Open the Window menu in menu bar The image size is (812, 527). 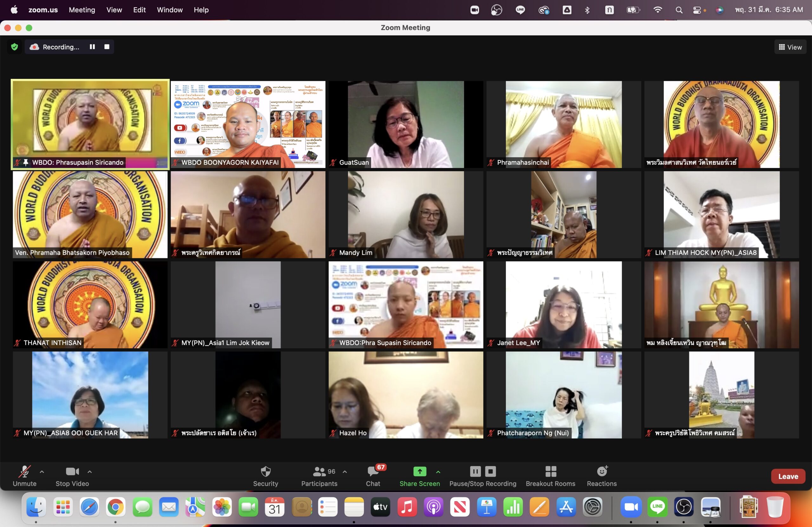(170, 10)
